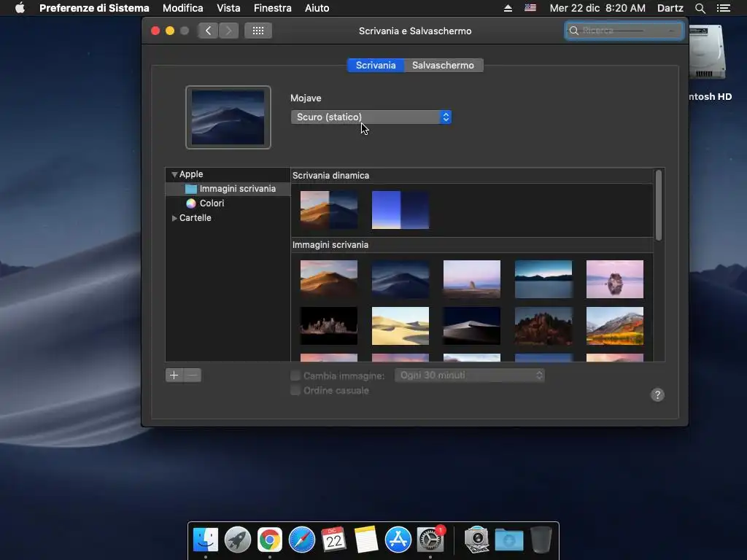The height and width of the screenshot is (560, 747).
Task: Enable Cambia immagine checkbox
Action: point(295,376)
